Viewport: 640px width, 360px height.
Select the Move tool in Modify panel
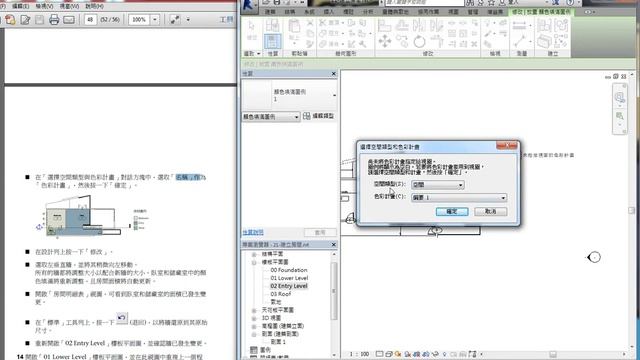coord(384,41)
